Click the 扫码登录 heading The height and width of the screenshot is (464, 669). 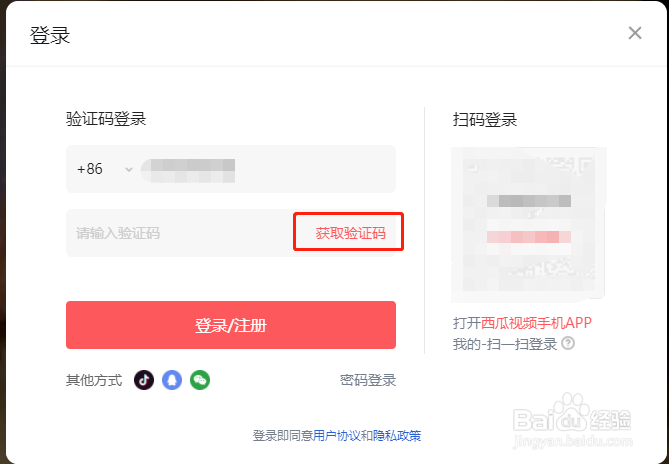(x=485, y=120)
